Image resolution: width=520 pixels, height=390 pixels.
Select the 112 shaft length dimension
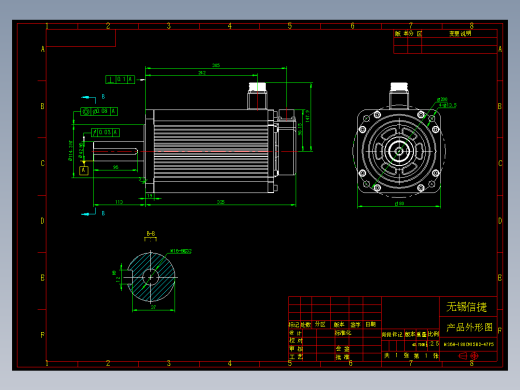[x=119, y=202]
